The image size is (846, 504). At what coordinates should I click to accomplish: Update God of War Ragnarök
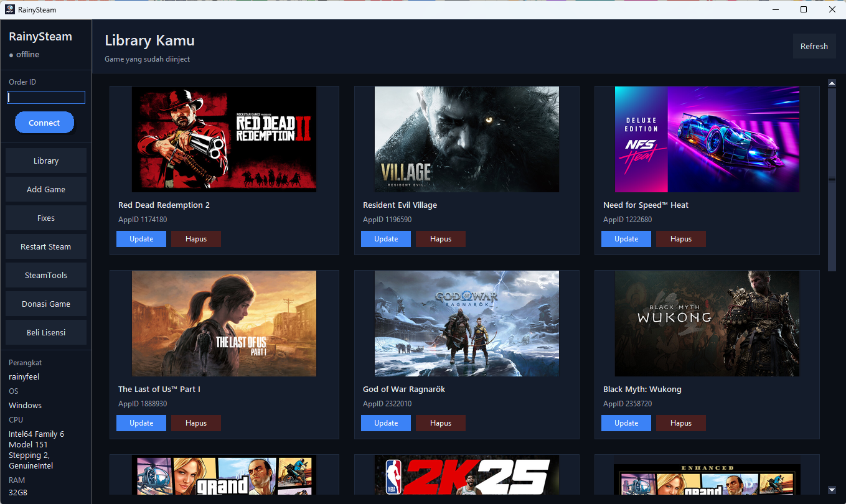pyautogui.click(x=386, y=423)
